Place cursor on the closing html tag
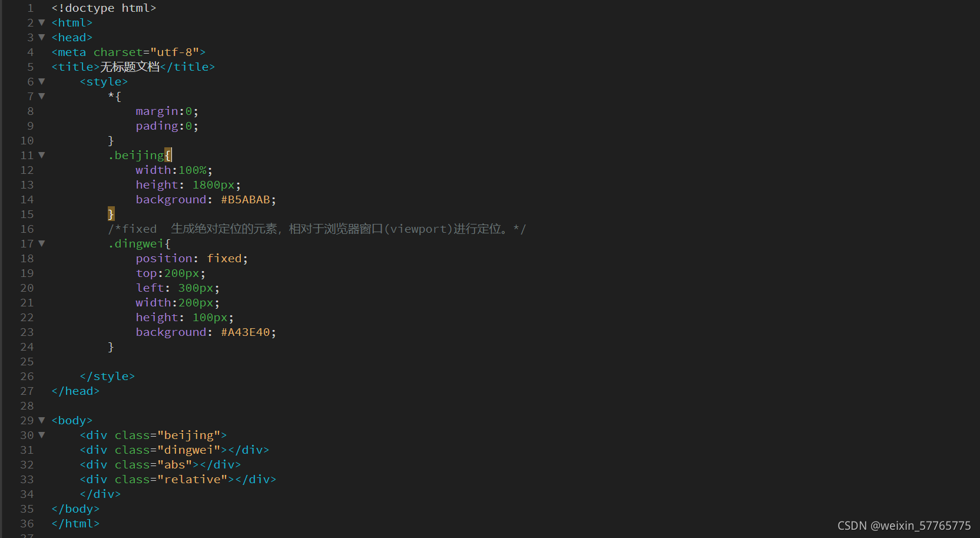 pyautogui.click(x=75, y=523)
